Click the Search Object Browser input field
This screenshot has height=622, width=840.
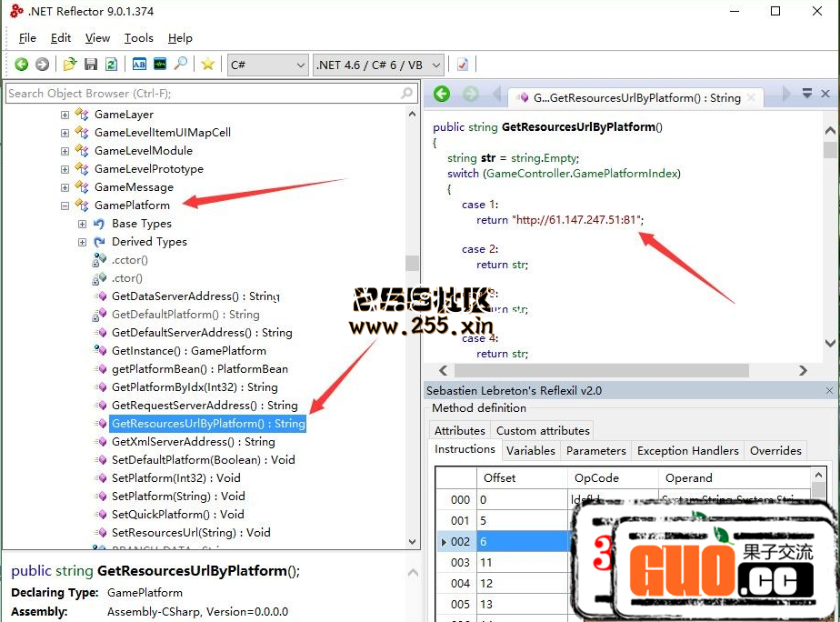pos(200,93)
